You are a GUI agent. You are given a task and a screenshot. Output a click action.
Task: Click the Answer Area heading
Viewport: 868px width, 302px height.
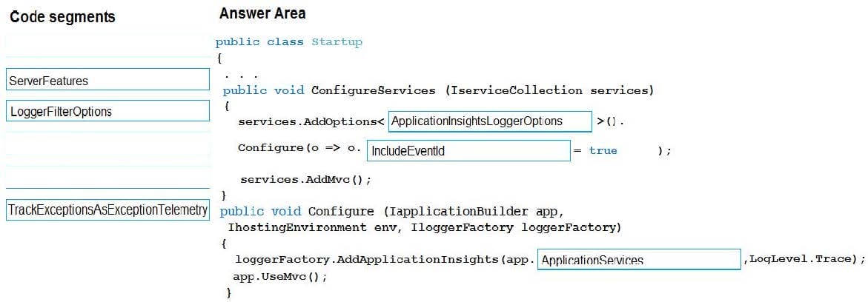(x=262, y=13)
